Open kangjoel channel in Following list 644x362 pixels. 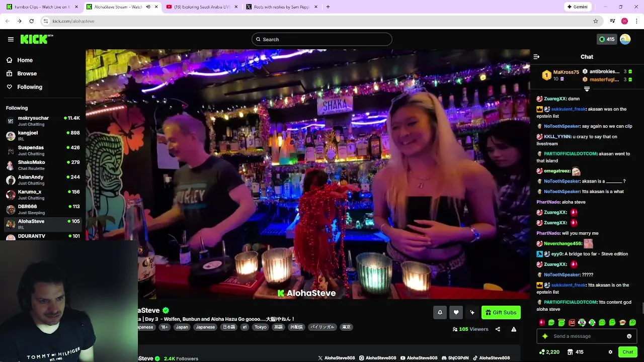click(x=43, y=136)
